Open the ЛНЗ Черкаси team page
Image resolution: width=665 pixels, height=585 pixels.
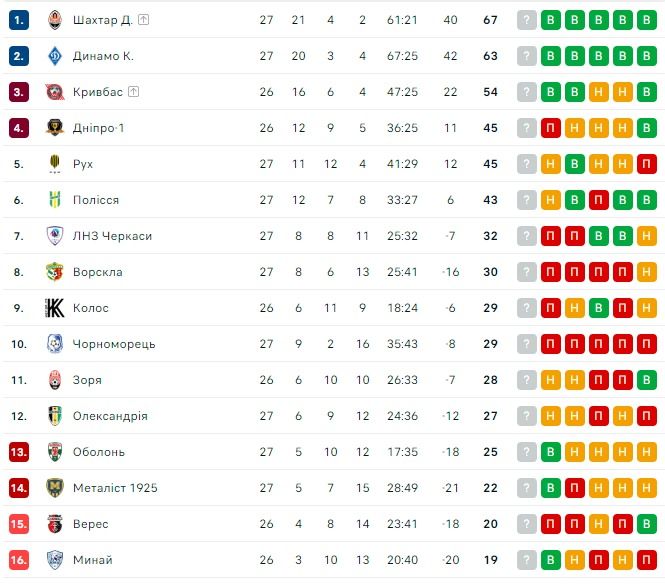[x=112, y=236]
